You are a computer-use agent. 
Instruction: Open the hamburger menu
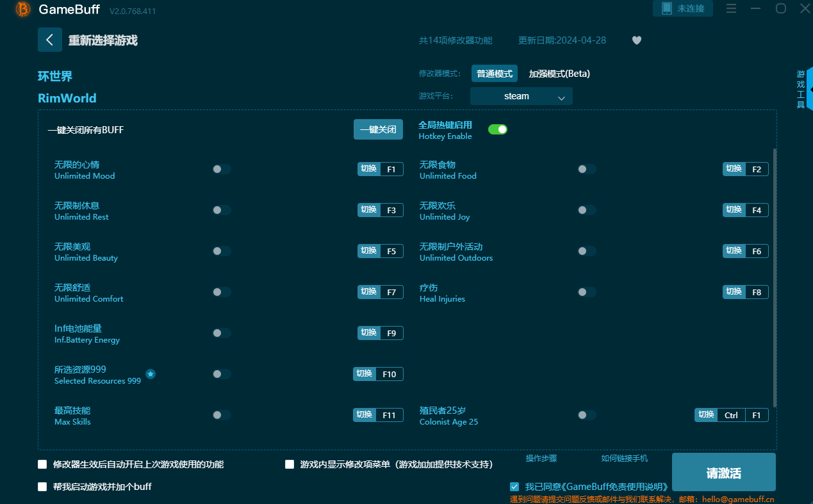(731, 9)
